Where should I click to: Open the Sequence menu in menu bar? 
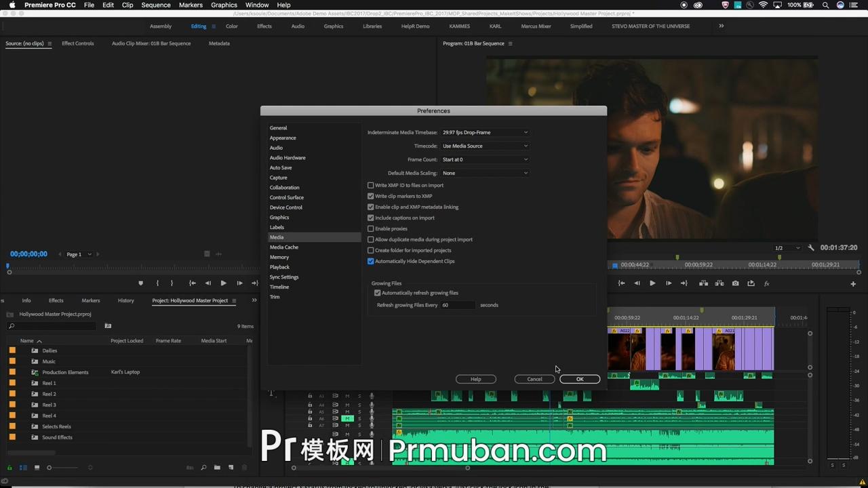click(x=156, y=5)
